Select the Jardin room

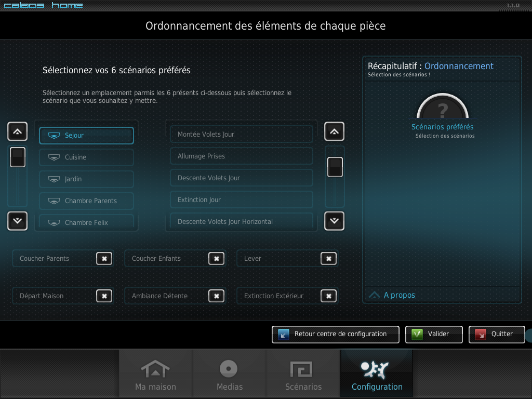87,179
